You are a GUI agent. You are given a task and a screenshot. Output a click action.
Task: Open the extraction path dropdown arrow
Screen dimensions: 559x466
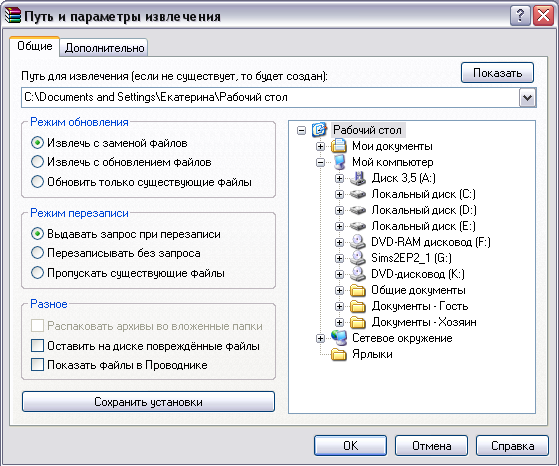coord(527,98)
